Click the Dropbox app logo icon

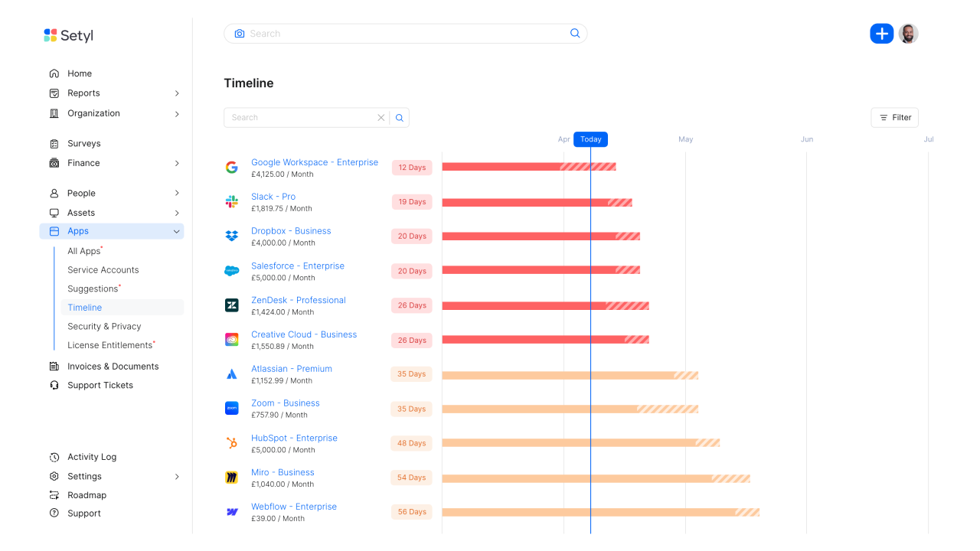click(231, 236)
